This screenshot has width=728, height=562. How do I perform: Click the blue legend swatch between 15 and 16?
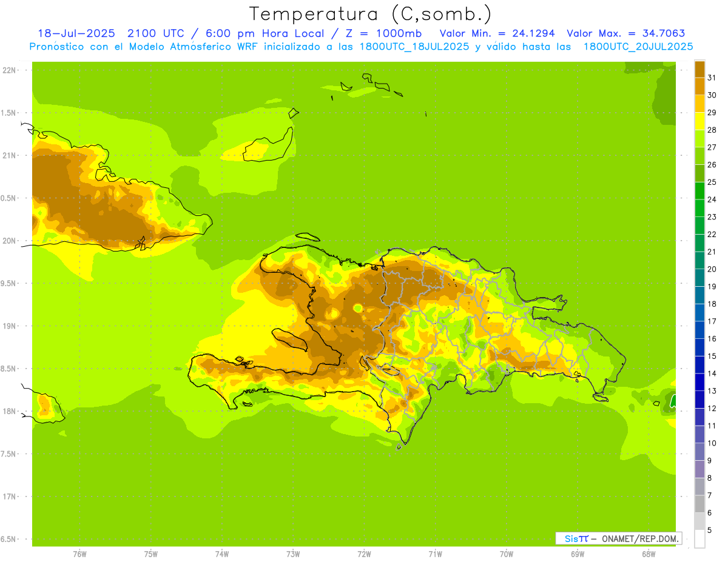pyautogui.click(x=699, y=347)
